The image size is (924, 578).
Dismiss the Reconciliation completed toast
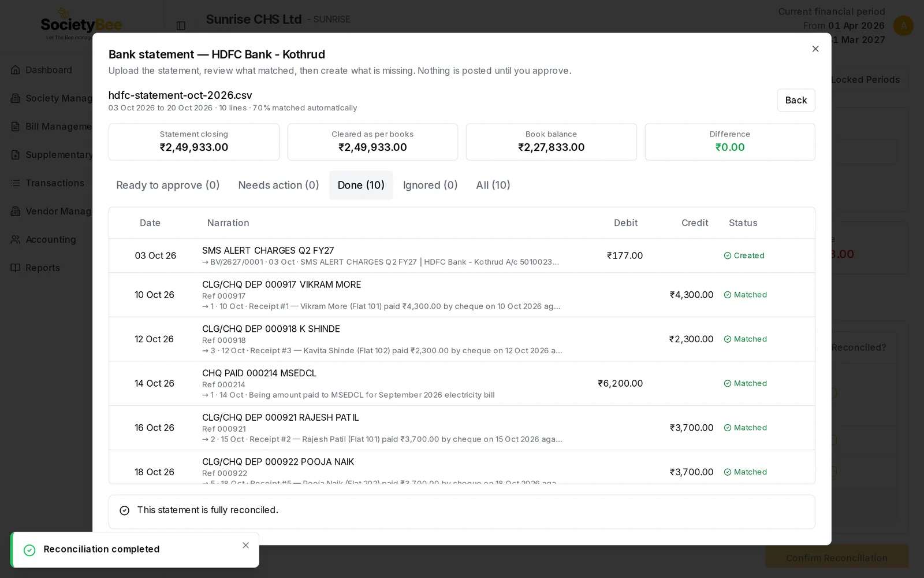246,546
